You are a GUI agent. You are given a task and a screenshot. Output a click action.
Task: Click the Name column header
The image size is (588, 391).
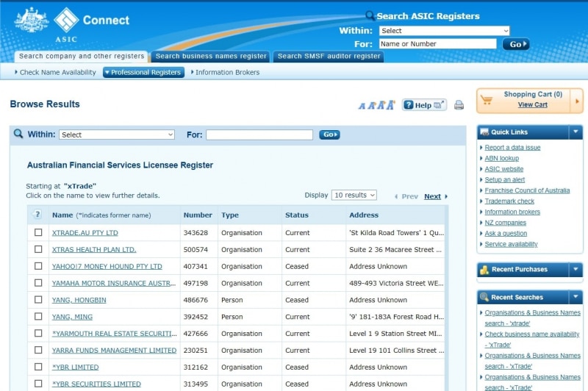click(x=62, y=215)
